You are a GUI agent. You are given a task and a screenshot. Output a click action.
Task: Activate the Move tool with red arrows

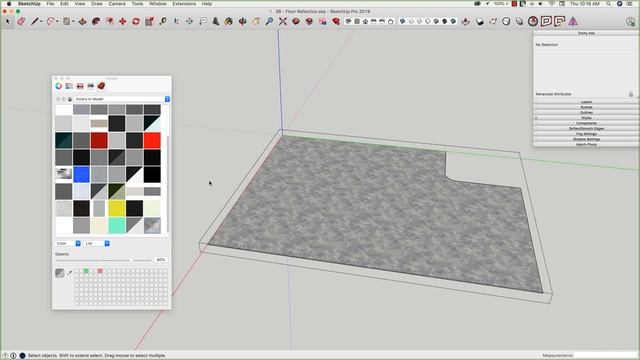pos(122,21)
